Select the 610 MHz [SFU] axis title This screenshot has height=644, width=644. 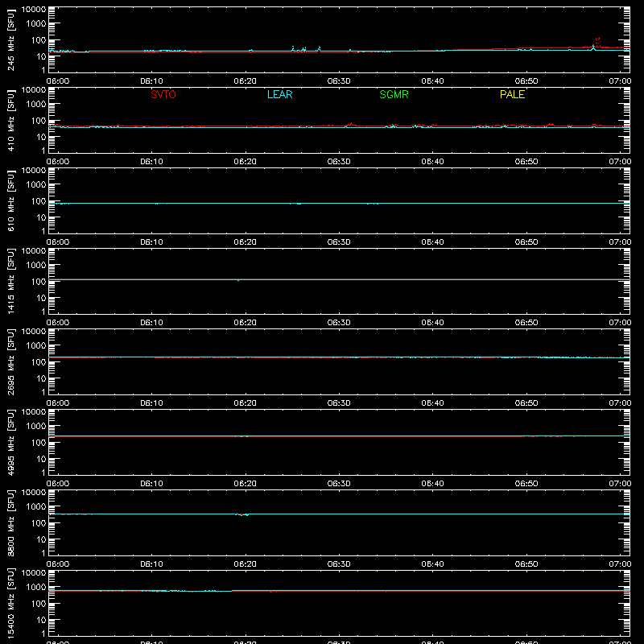(11, 201)
